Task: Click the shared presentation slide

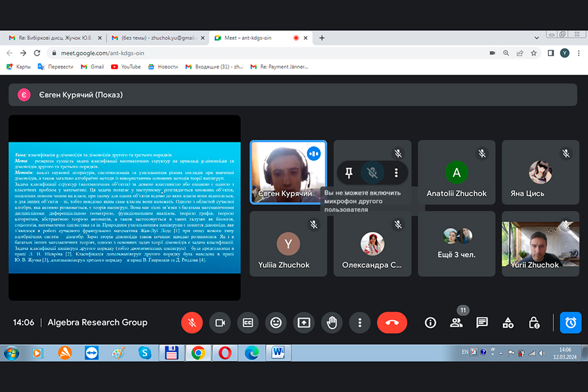Action: tap(125, 208)
